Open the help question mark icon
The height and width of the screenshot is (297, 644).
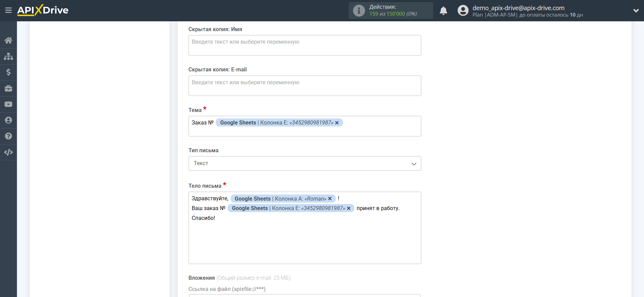coord(8,136)
